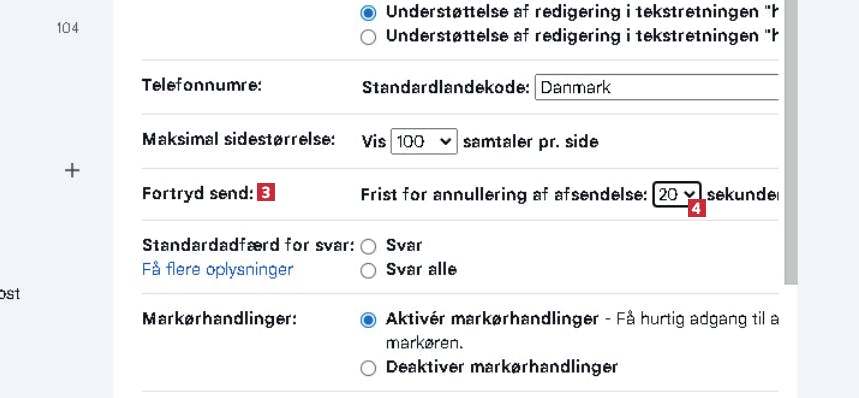The image size is (859, 398).
Task: Open the Standardlandekode Danmark field
Action: tap(656, 87)
